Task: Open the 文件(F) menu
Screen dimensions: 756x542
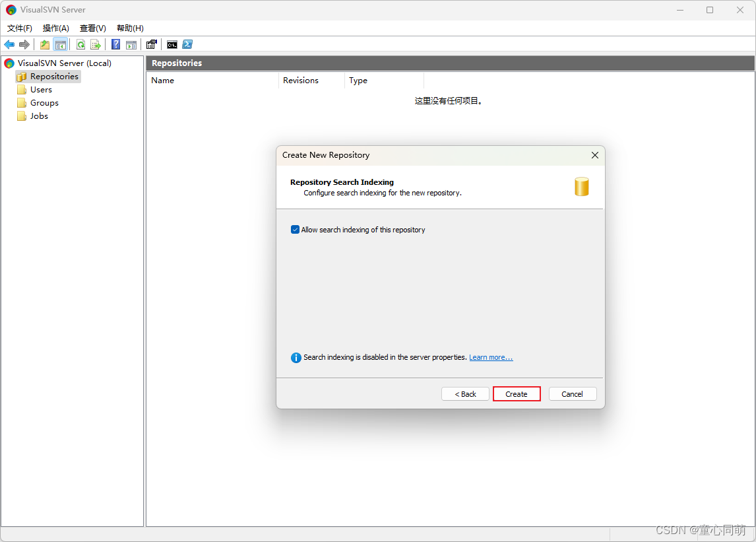Action: click(20, 28)
